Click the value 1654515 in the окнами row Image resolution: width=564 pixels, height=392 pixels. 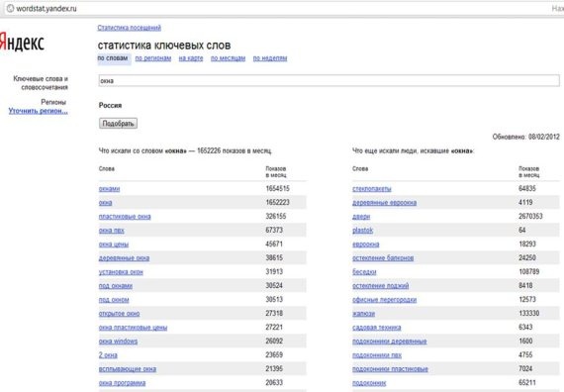click(278, 189)
